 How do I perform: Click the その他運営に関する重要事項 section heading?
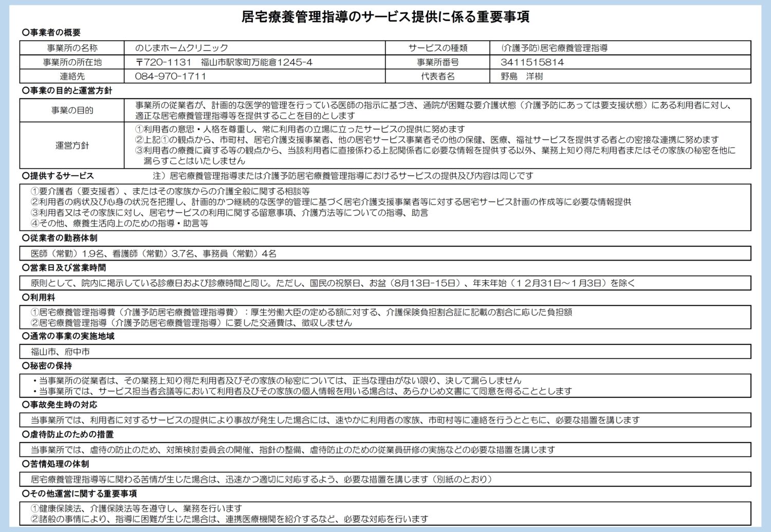click(80, 493)
